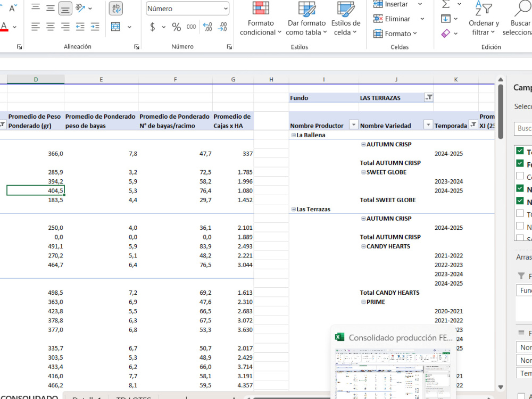This screenshot has width=532, height=399.
Task: Click the vertical scrollbar up arrow
Action: [501, 79]
